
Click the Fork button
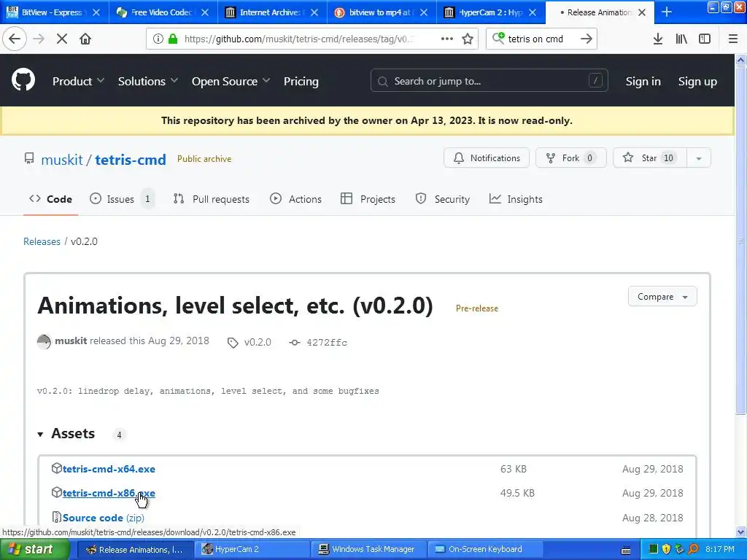pyautogui.click(x=570, y=158)
